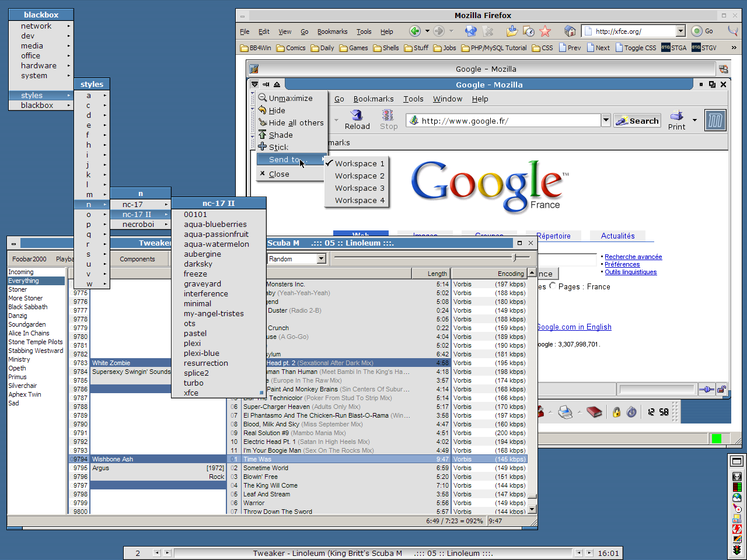Viewport: 747px width, 560px height.
Task: Expand the necroboi style submenu
Action: (140, 224)
